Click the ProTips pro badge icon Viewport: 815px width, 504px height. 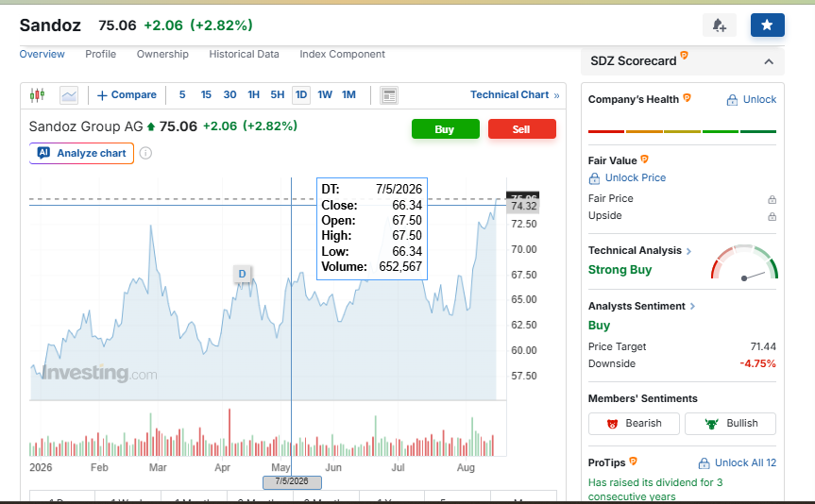click(633, 461)
